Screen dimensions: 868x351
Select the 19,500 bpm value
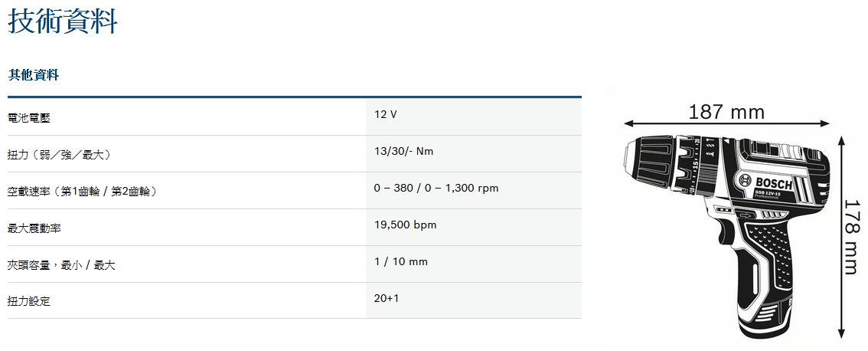pos(405,225)
